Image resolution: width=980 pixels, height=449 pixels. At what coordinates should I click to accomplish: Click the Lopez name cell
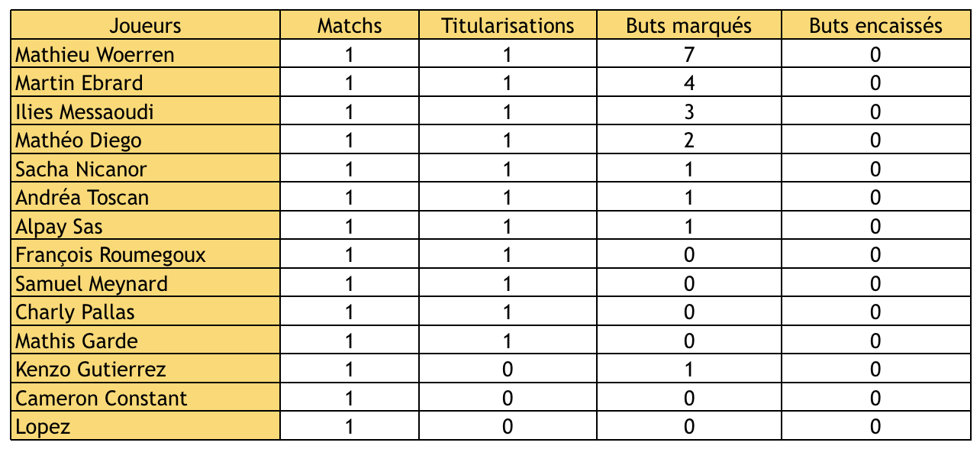coord(43,427)
